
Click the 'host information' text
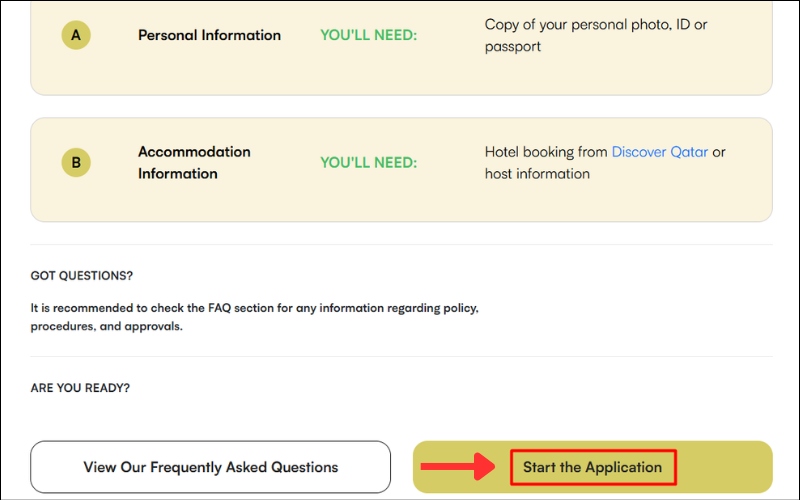(x=537, y=174)
